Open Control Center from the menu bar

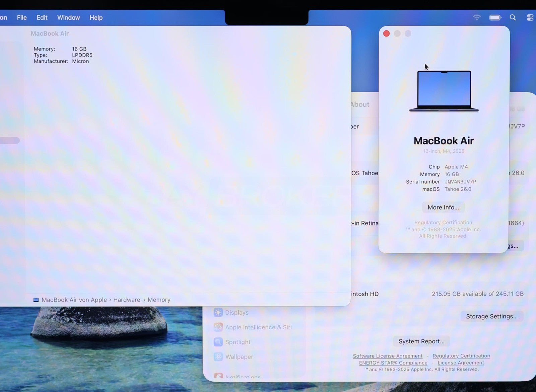[x=530, y=17]
